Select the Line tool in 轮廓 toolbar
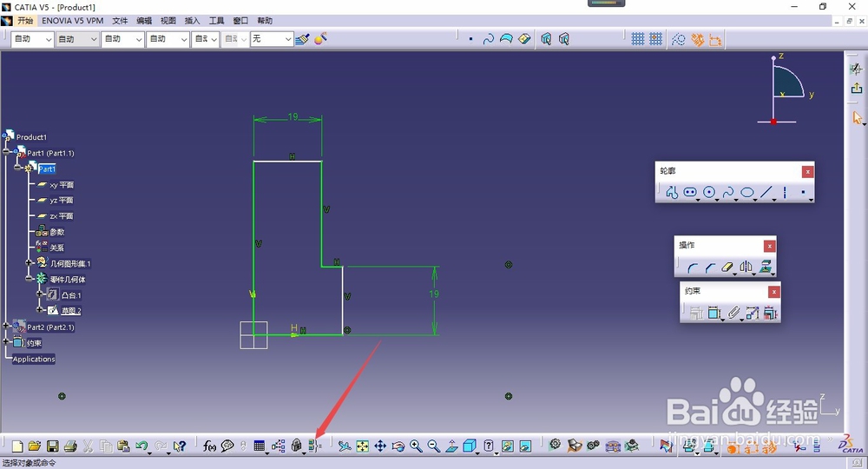868x469 pixels. coord(766,192)
